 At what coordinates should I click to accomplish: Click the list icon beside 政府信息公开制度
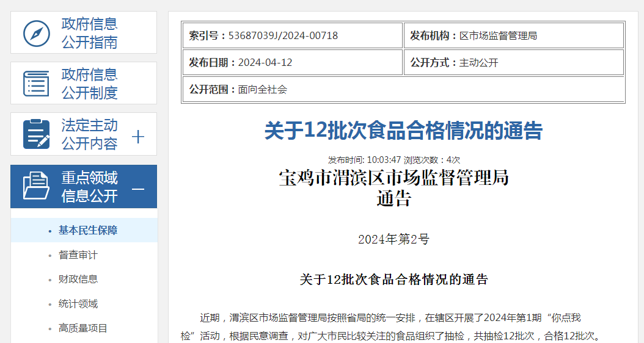[36, 84]
